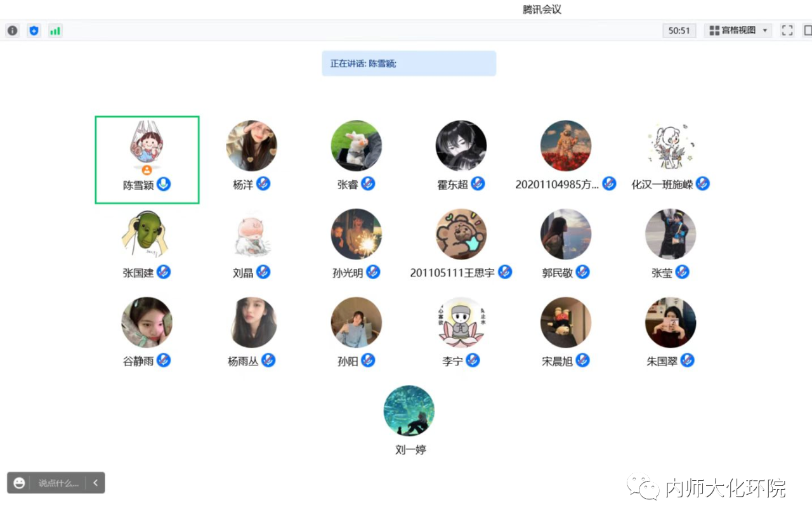Select 李宁's cartoon avatar
This screenshot has height=524, width=812.
pos(461,322)
